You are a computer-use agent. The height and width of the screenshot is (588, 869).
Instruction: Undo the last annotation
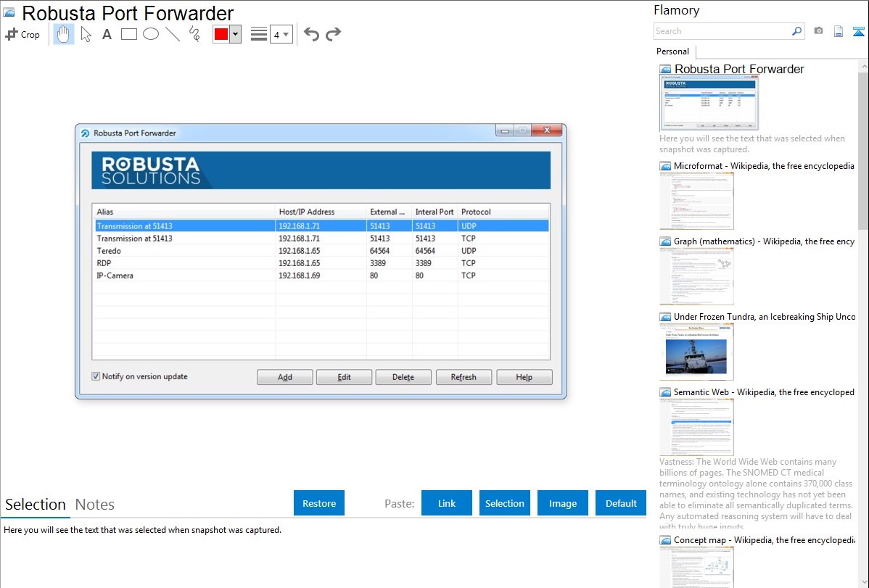(311, 34)
